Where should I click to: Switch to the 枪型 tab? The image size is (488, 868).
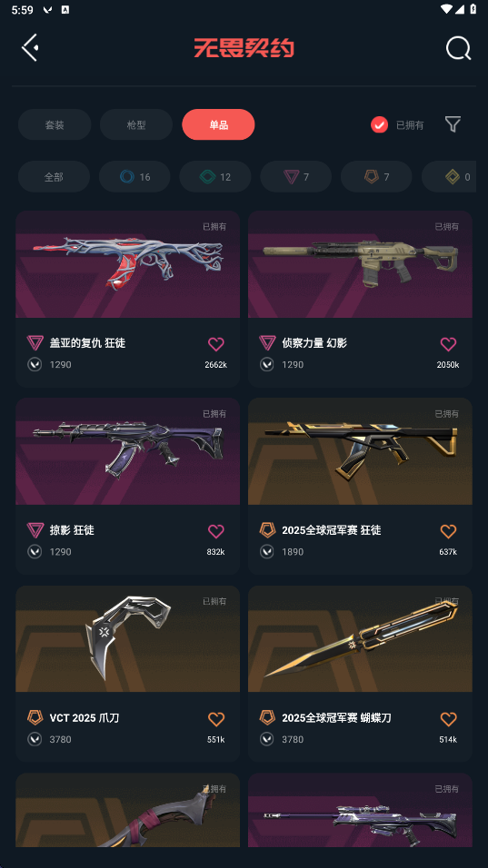pyautogui.click(x=136, y=124)
